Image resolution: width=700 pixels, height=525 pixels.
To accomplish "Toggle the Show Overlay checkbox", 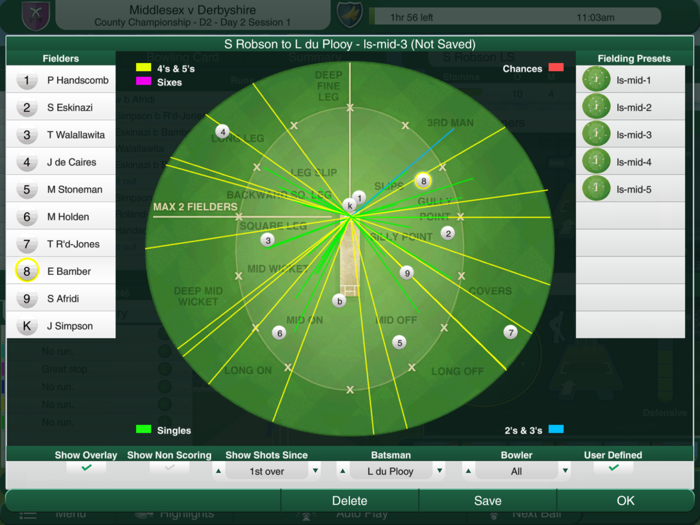I will pyautogui.click(x=86, y=468).
